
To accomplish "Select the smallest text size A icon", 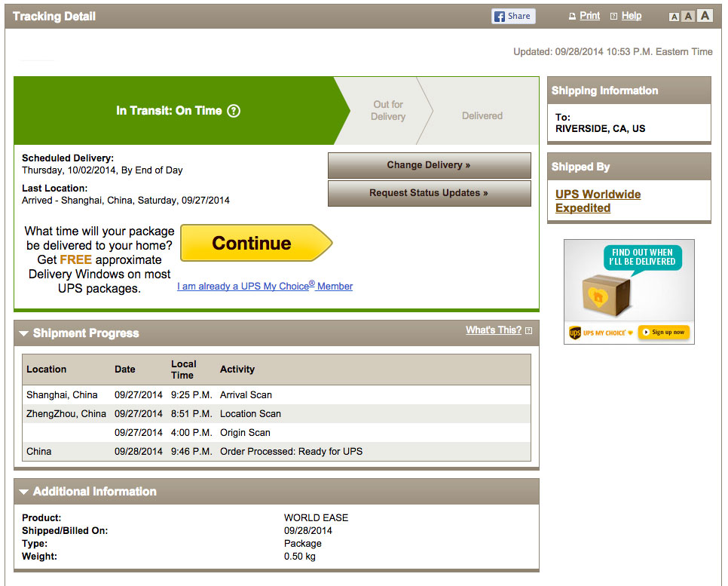I will coord(674,17).
